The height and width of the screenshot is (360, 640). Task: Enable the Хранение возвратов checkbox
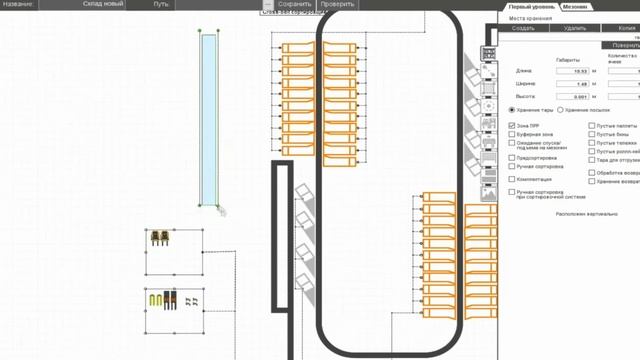(x=592, y=181)
